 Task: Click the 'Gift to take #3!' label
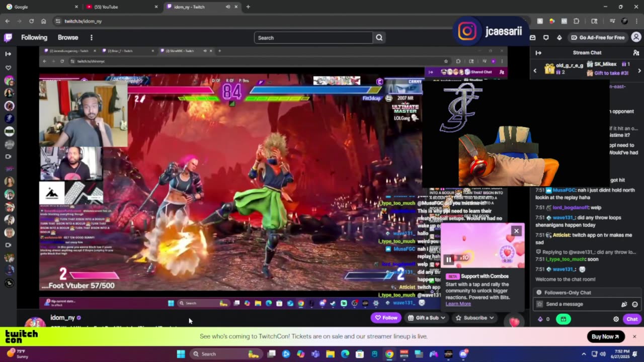coord(610,73)
